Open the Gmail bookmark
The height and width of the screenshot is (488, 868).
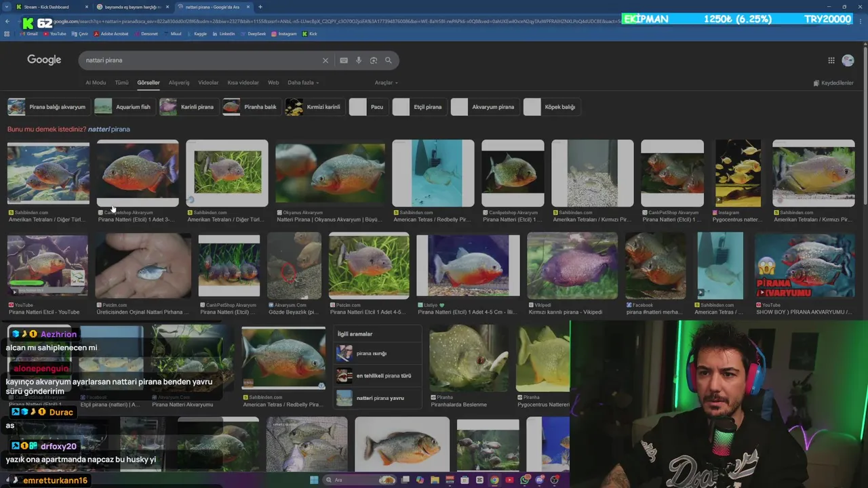click(x=28, y=34)
